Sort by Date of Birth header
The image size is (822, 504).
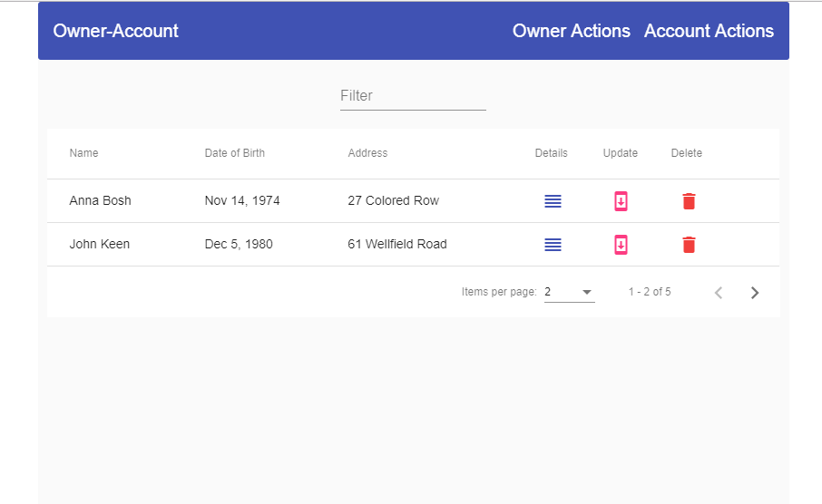(x=235, y=153)
